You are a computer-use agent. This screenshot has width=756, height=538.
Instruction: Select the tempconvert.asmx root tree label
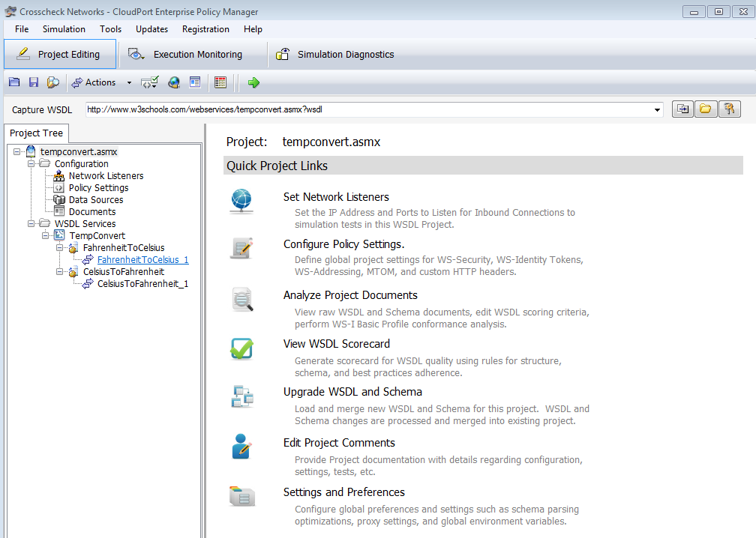[79, 151]
